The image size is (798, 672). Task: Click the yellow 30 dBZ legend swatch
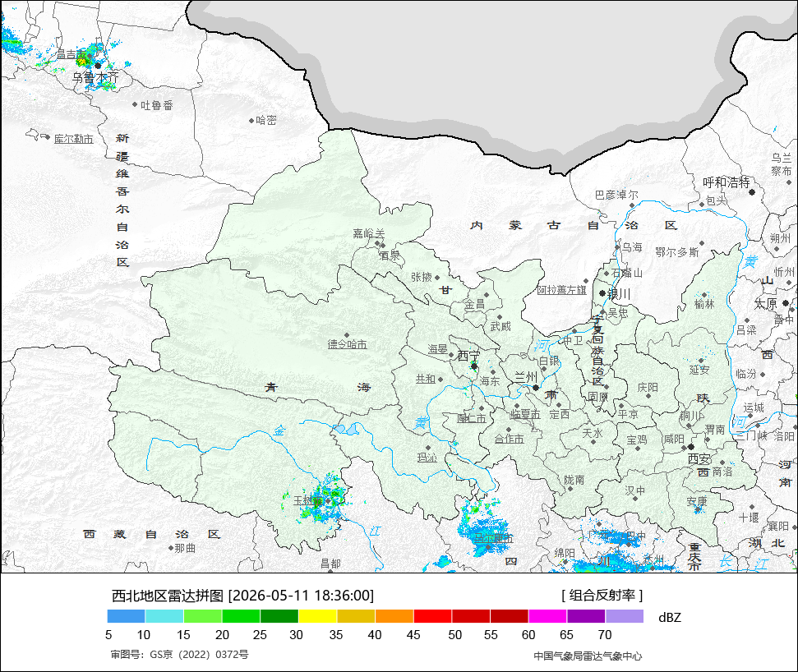pyautogui.click(x=317, y=617)
